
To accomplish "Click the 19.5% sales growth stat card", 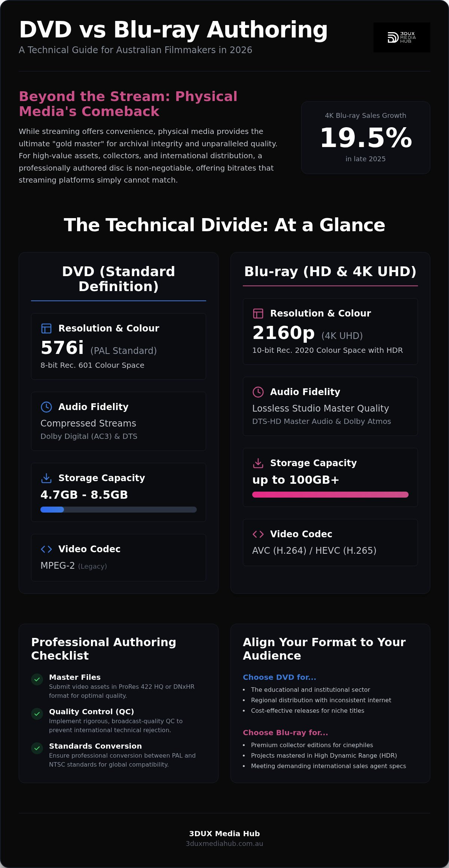I will click(366, 138).
